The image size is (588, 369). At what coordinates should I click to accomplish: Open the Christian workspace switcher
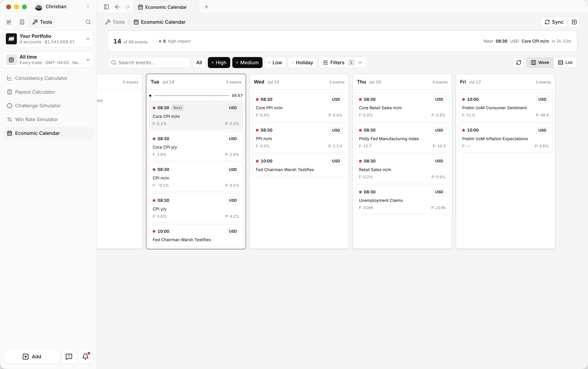[62, 7]
